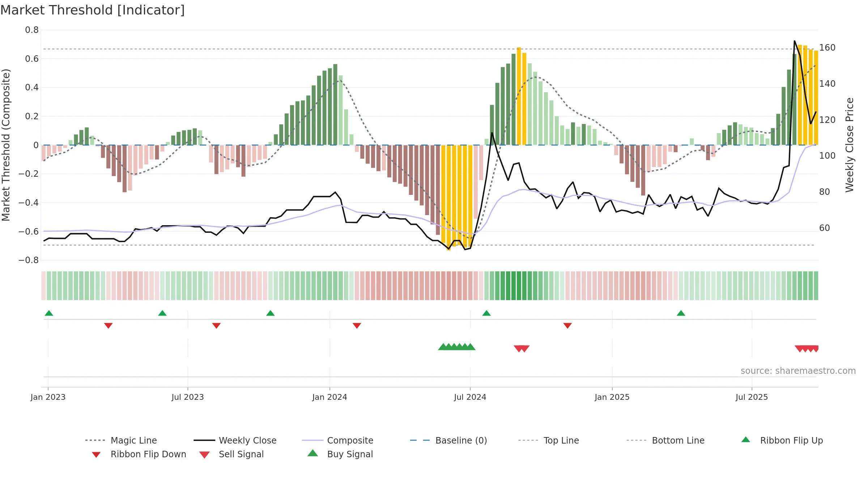Click the red Sell Signal legend triangle
The image size is (868, 488).
click(x=204, y=455)
